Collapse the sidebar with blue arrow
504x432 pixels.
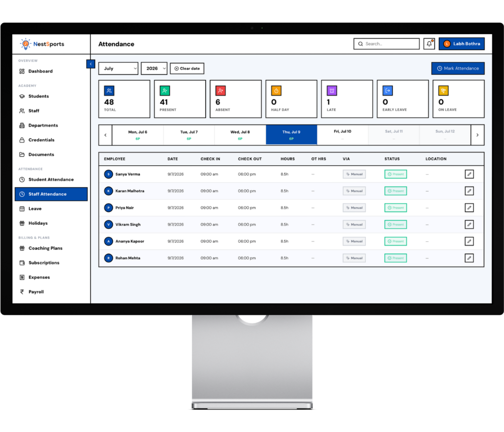[x=91, y=64]
